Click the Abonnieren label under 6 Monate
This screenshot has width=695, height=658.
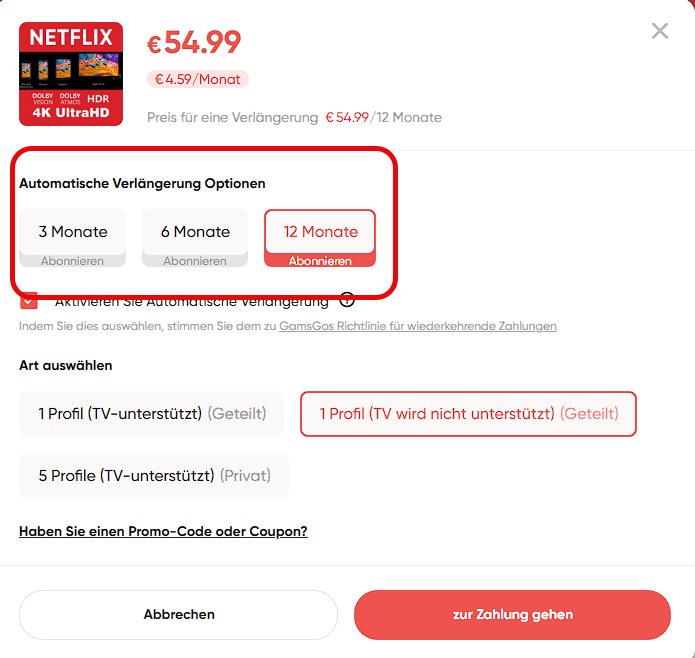(195, 261)
